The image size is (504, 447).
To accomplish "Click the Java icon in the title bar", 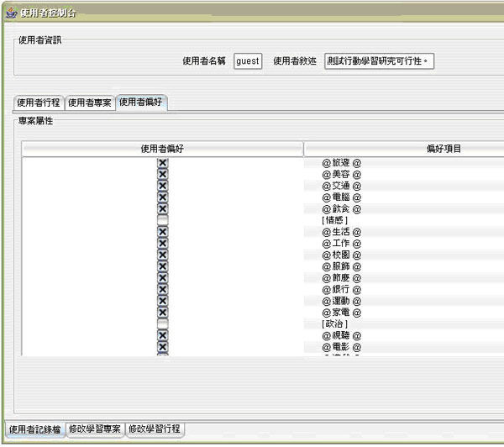I will [x=10, y=11].
